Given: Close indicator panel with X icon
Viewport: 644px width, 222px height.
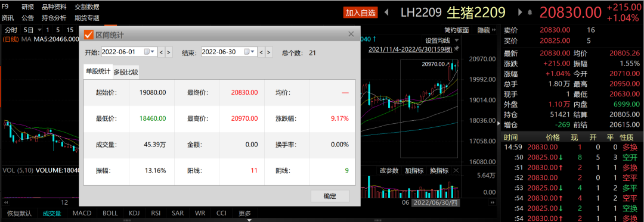Looking at the screenshot, I should coord(456,170).
